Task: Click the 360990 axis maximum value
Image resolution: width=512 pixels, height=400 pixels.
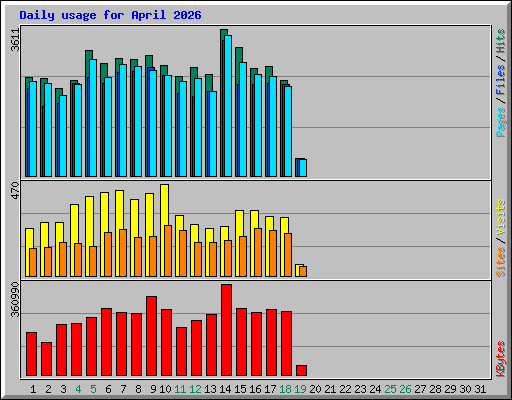Action: (15, 300)
